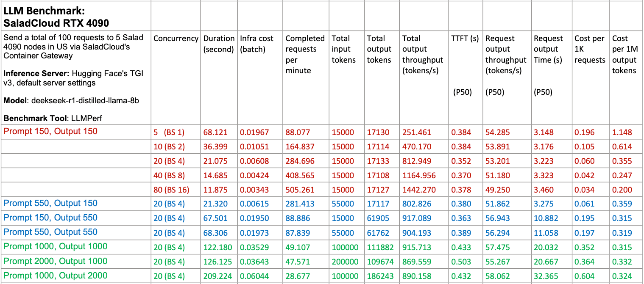Click the total output tokens value 61905
The image size is (644, 284).
(378, 219)
